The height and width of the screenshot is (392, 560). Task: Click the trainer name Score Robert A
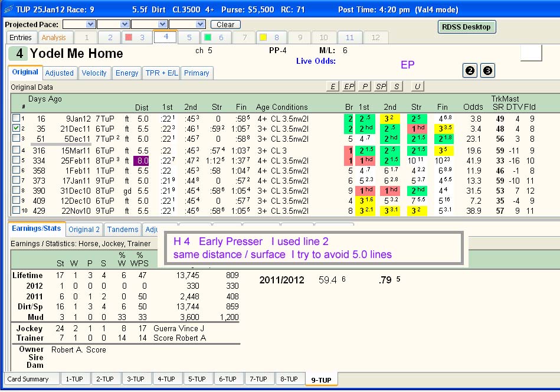179,338
